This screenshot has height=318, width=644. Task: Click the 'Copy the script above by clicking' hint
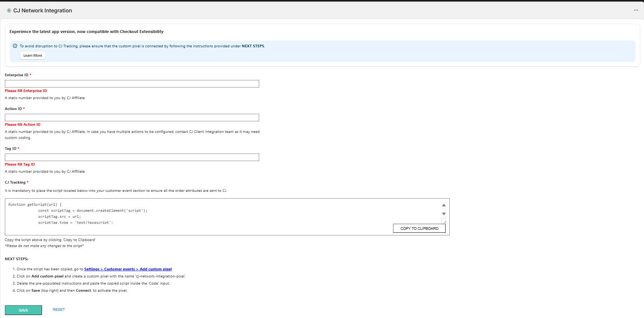point(50,240)
